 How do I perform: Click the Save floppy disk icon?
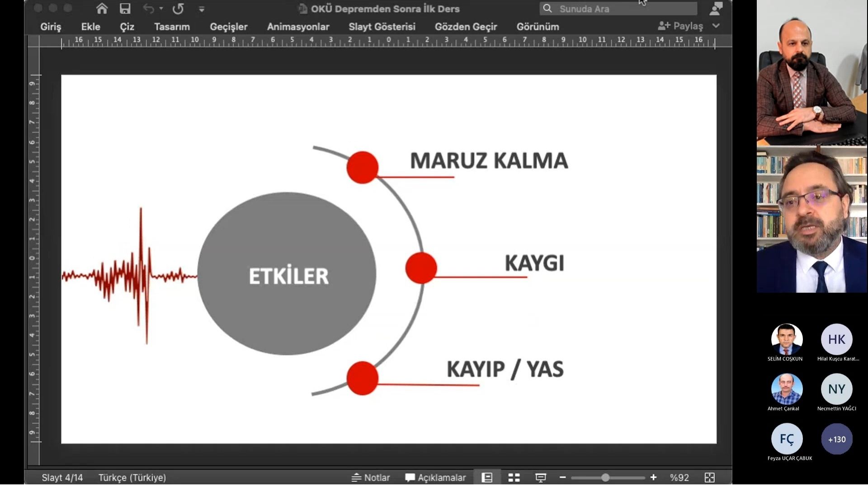tap(125, 9)
